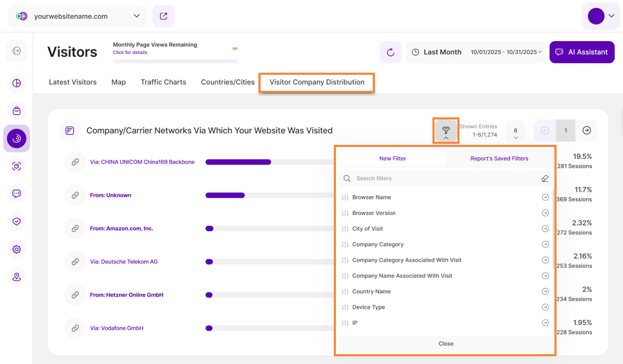Click the Monthly Page Views progress bar
This screenshot has width=623, height=364.
(175, 61)
